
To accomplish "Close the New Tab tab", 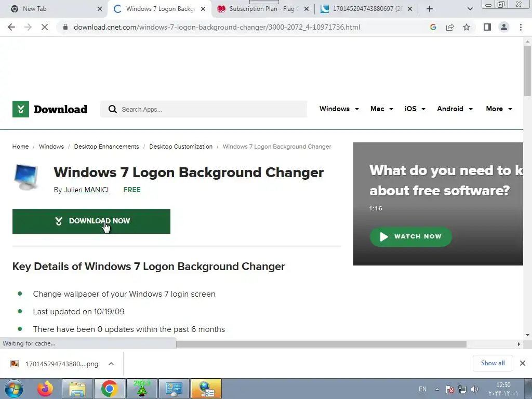I will click(100, 9).
